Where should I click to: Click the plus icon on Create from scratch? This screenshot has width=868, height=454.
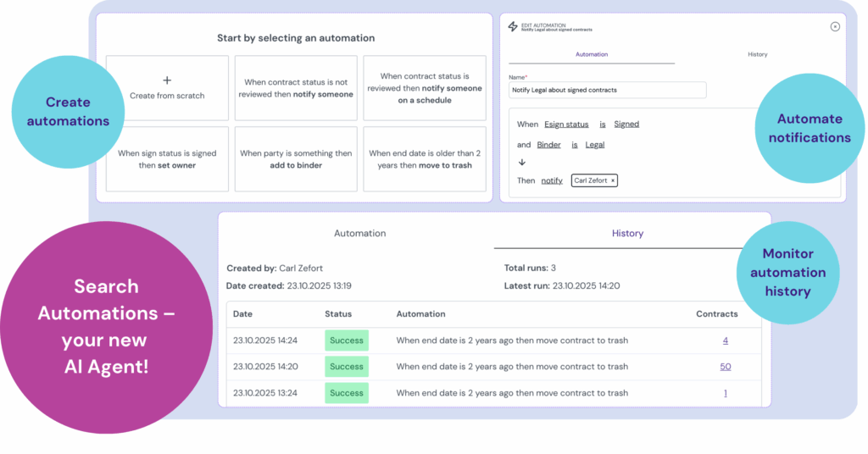pos(167,80)
